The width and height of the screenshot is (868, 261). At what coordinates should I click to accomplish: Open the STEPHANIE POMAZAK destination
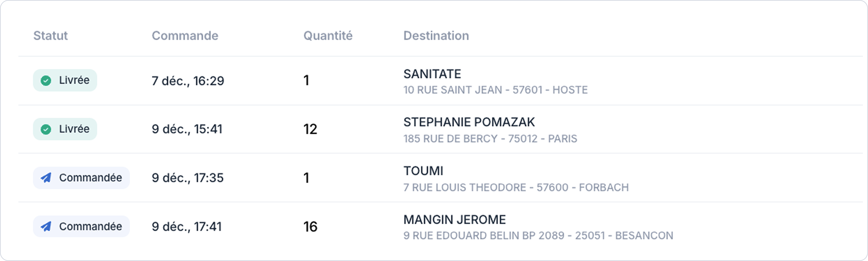(x=469, y=122)
